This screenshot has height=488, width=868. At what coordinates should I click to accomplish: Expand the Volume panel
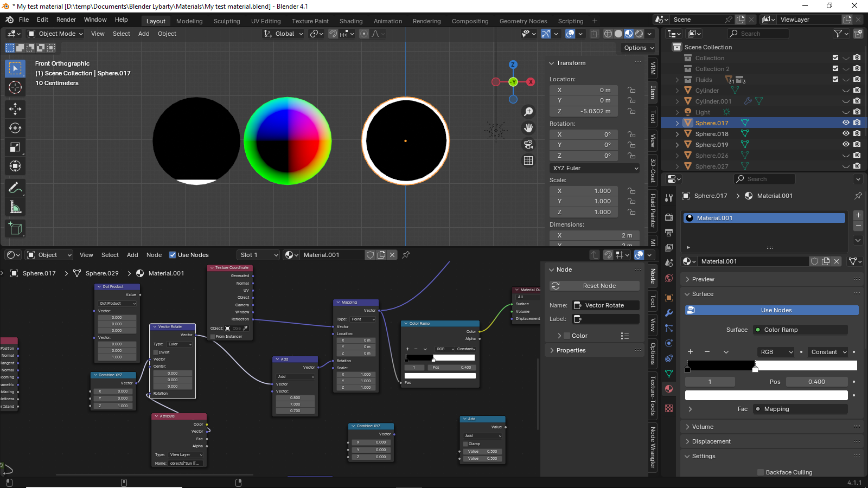pos(703,427)
